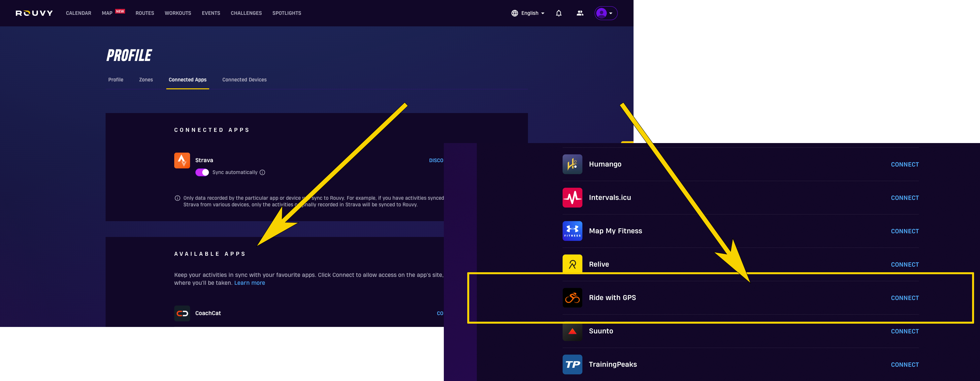Open the user avatar account menu

pyautogui.click(x=605, y=13)
